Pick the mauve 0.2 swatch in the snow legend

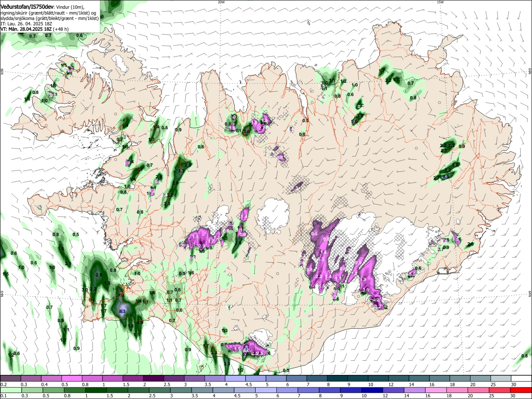tap(10, 379)
